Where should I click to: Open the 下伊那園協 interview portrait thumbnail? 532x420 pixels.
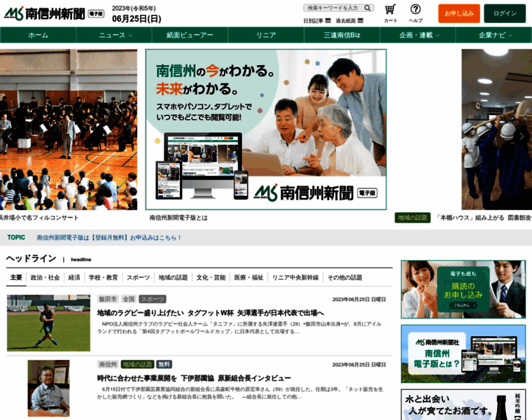[x=48, y=388]
